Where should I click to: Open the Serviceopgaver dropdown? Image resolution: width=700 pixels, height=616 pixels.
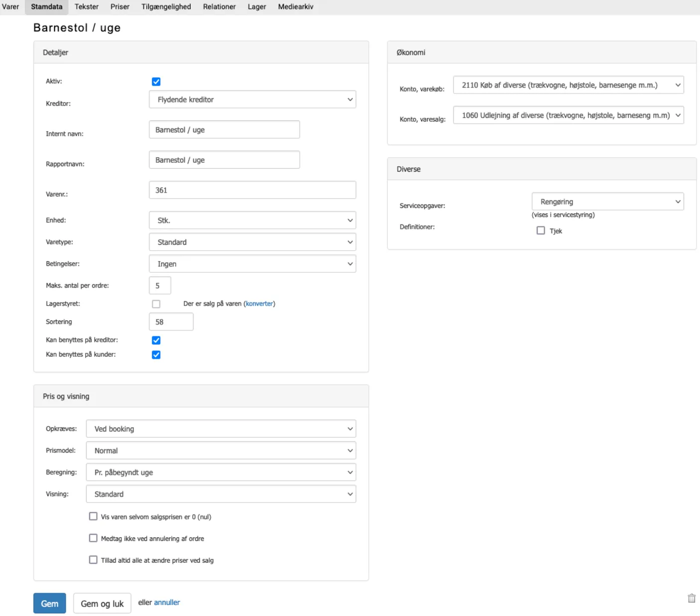tap(607, 202)
